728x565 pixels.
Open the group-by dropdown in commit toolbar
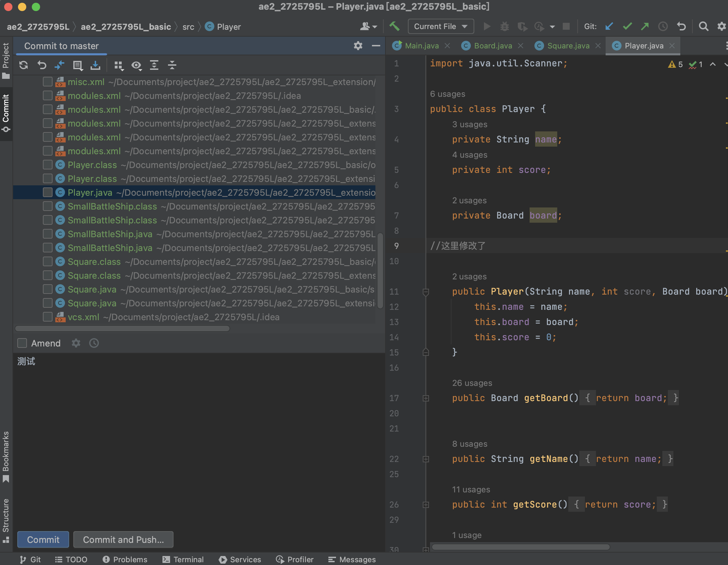point(119,65)
